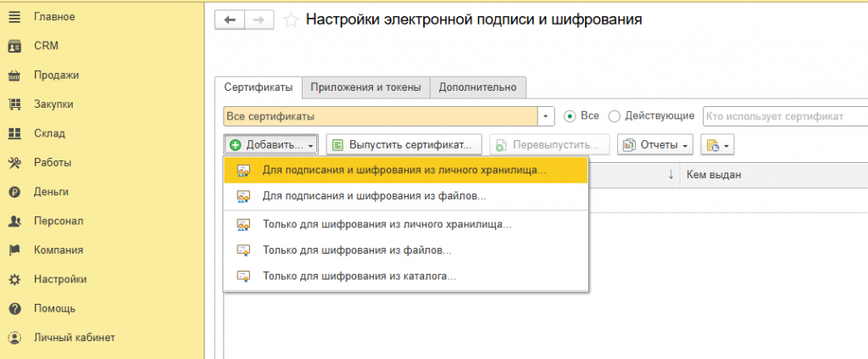Switch to the Приложения и токены tab

tap(366, 87)
